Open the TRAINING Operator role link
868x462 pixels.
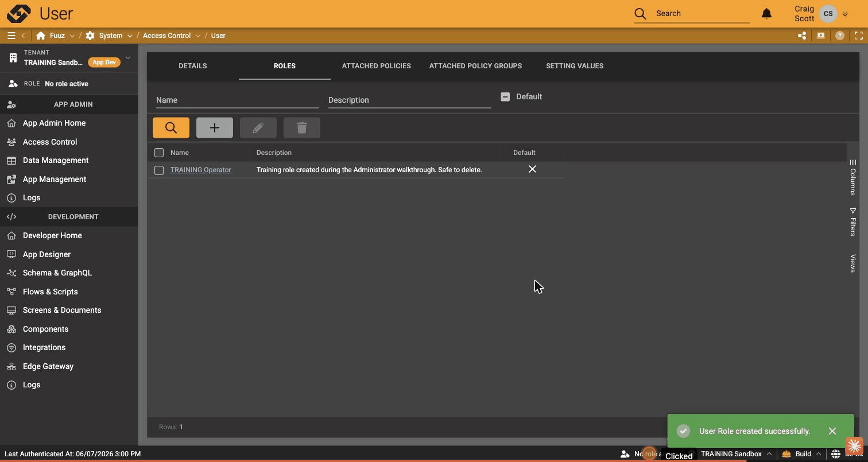tap(201, 170)
